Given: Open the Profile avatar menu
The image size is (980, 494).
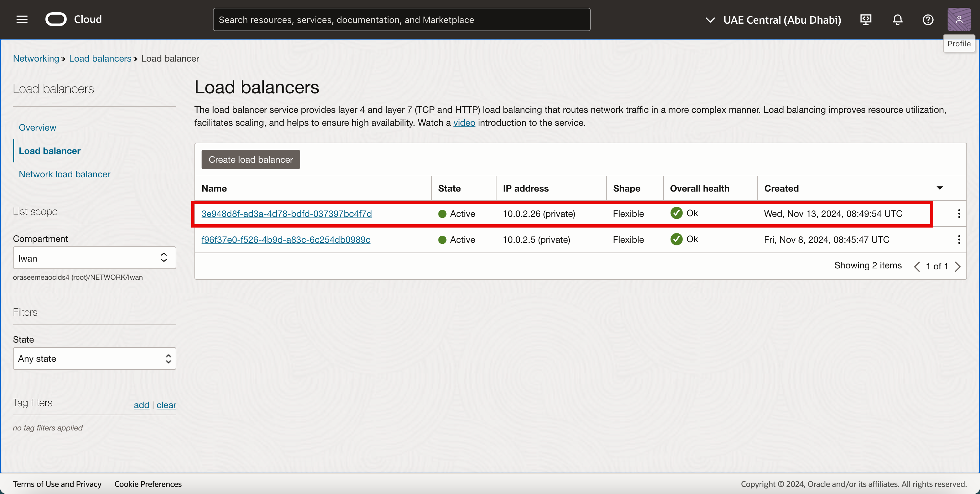Looking at the screenshot, I should click(958, 19).
